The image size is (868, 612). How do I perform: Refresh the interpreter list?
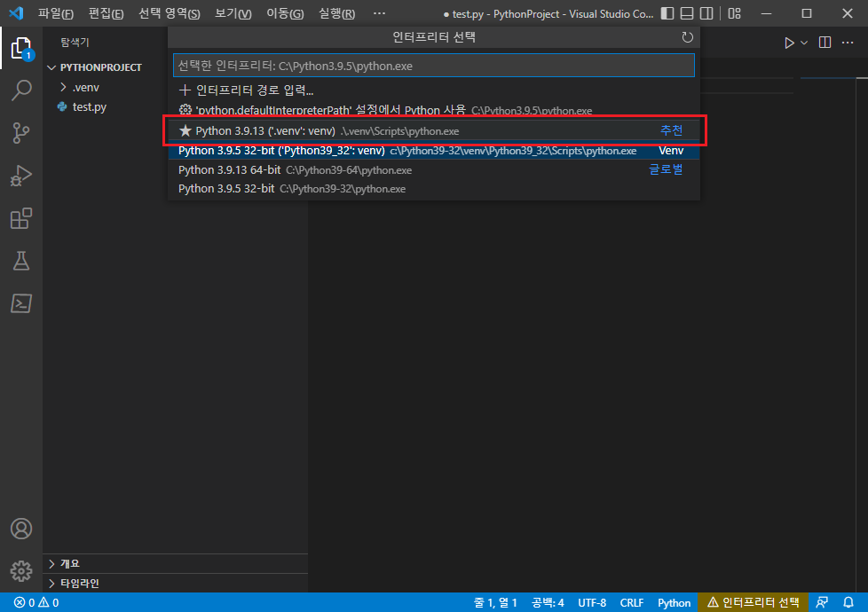[x=687, y=37]
